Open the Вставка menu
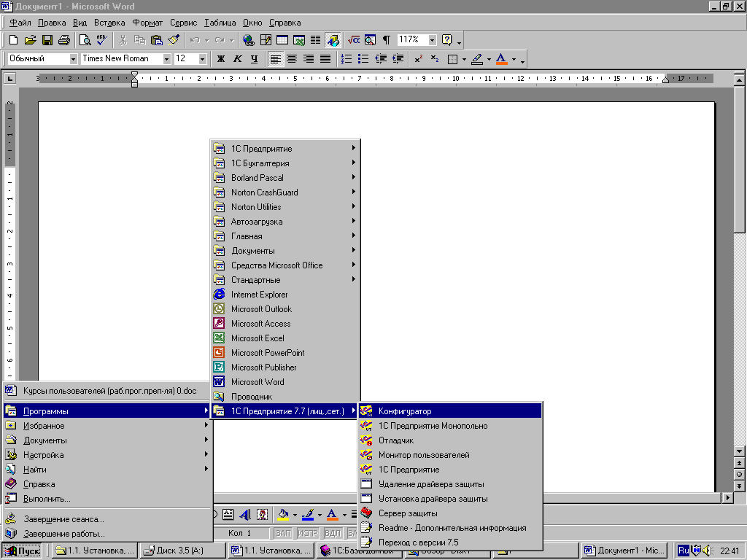Image resolution: width=747 pixels, height=560 pixels. [x=109, y=23]
